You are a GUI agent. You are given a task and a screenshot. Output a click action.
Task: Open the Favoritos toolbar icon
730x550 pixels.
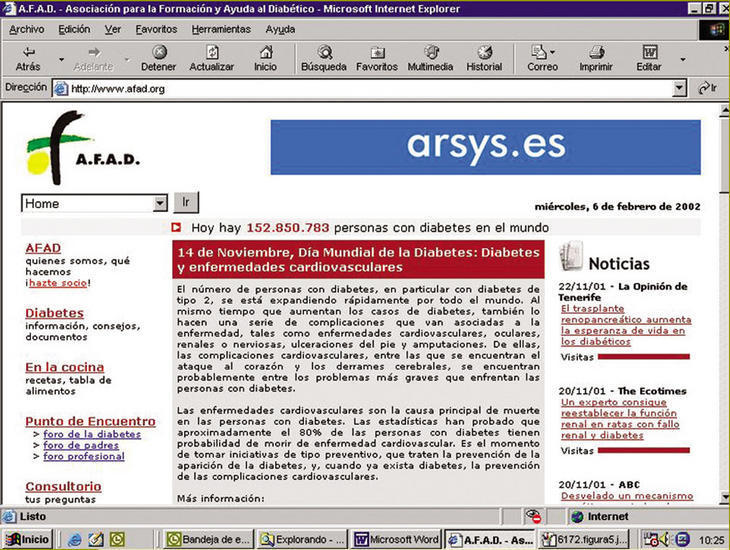tap(377, 52)
